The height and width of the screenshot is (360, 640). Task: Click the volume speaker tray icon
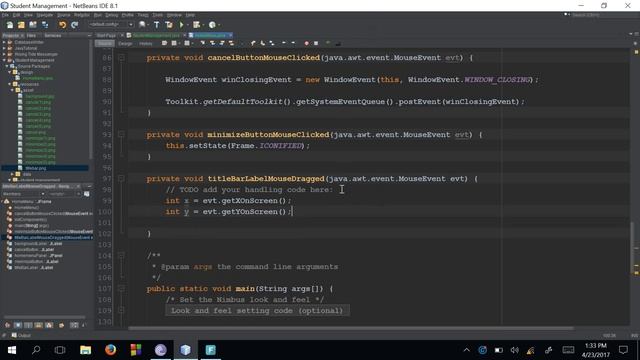(x=514, y=350)
